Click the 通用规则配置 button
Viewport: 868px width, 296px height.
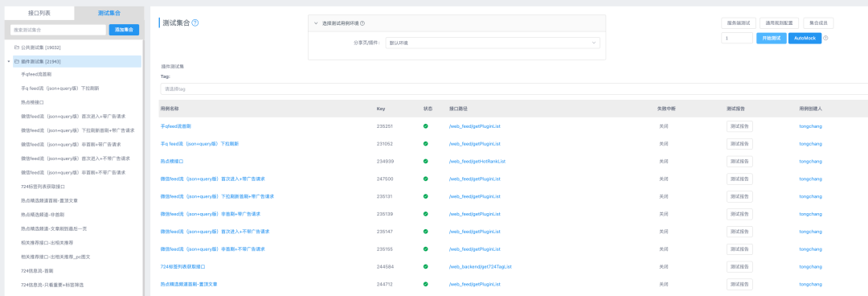tap(780, 23)
